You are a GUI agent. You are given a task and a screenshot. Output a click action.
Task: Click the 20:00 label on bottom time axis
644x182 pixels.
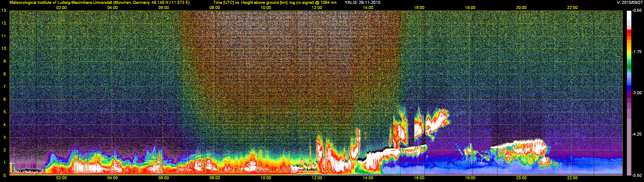pos(521,178)
